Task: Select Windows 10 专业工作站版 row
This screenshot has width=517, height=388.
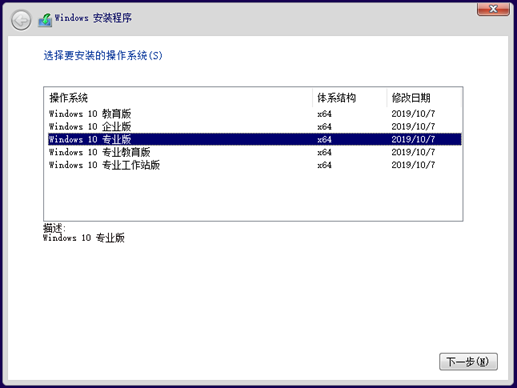Action: click(255, 165)
